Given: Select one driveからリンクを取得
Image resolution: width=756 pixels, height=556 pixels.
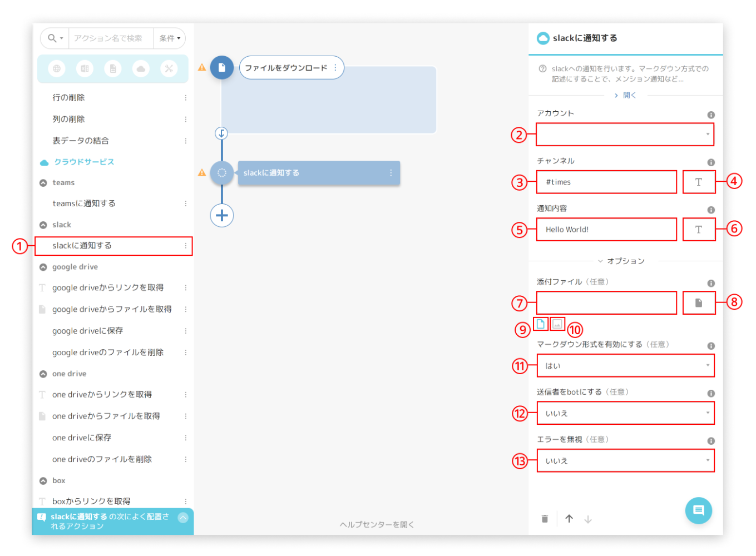Looking at the screenshot, I should 113,394.
